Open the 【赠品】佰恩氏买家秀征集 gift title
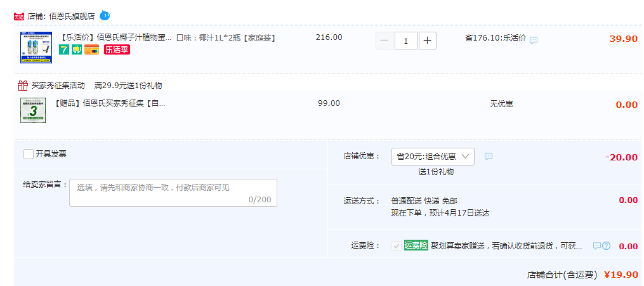 click(110, 103)
